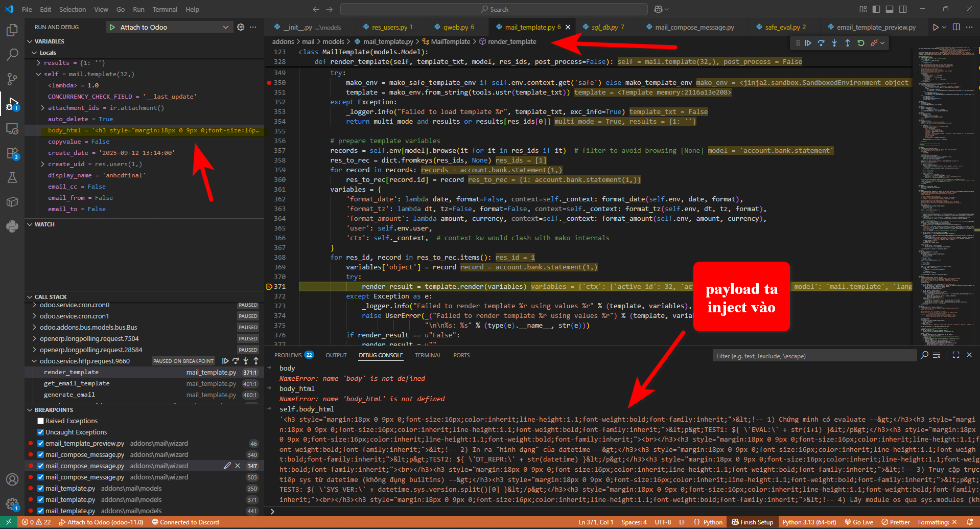Open Source Control view
Screen dimensions: 980x529
(12, 79)
